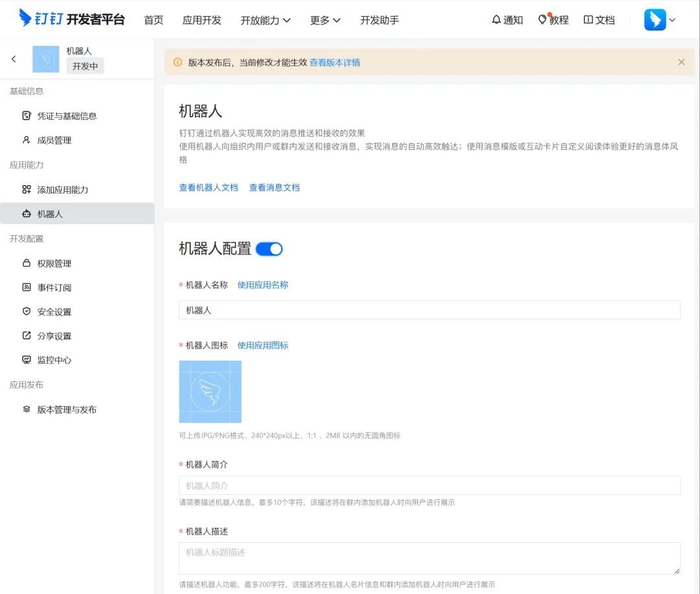
Task: Focus the 机器人描述 text area
Action: 430,558
